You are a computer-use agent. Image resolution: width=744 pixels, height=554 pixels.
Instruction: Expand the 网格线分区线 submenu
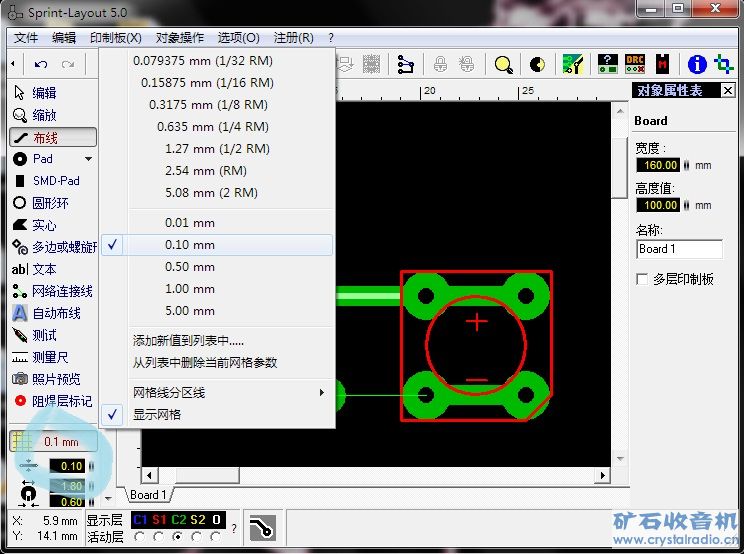pos(230,393)
